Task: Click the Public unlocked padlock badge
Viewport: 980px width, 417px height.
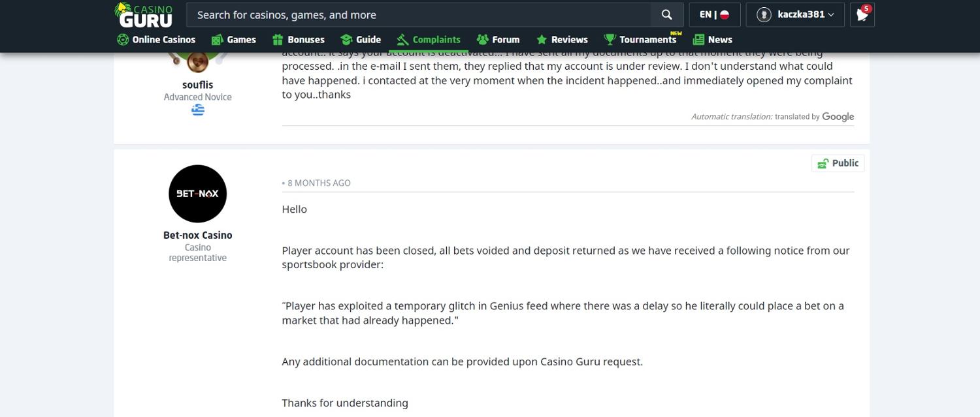Action: pos(838,163)
